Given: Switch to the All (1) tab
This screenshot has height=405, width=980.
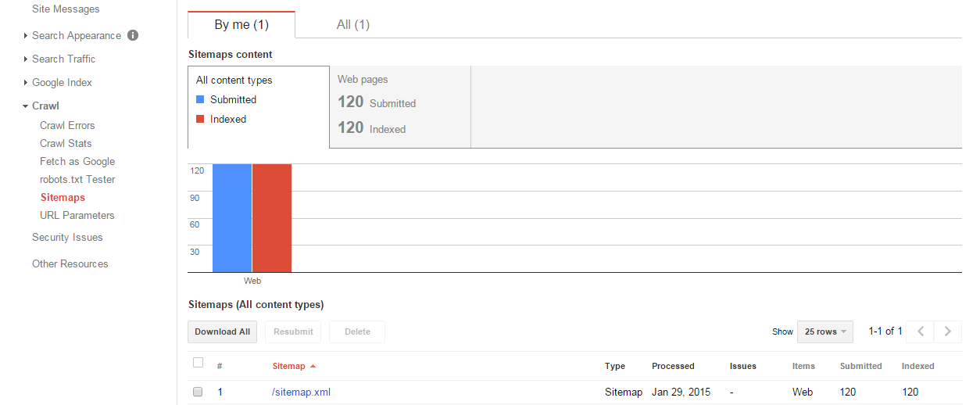Looking at the screenshot, I should pyautogui.click(x=352, y=24).
